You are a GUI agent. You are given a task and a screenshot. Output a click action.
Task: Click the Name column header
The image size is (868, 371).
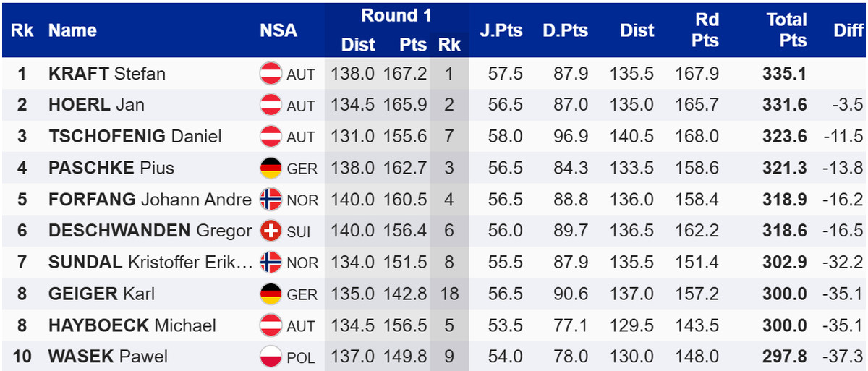(x=72, y=30)
